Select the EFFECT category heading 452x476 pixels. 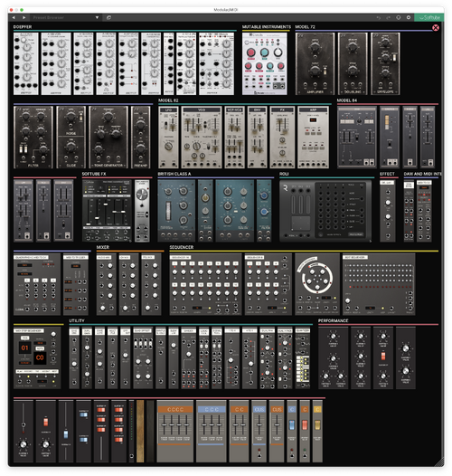click(x=387, y=174)
